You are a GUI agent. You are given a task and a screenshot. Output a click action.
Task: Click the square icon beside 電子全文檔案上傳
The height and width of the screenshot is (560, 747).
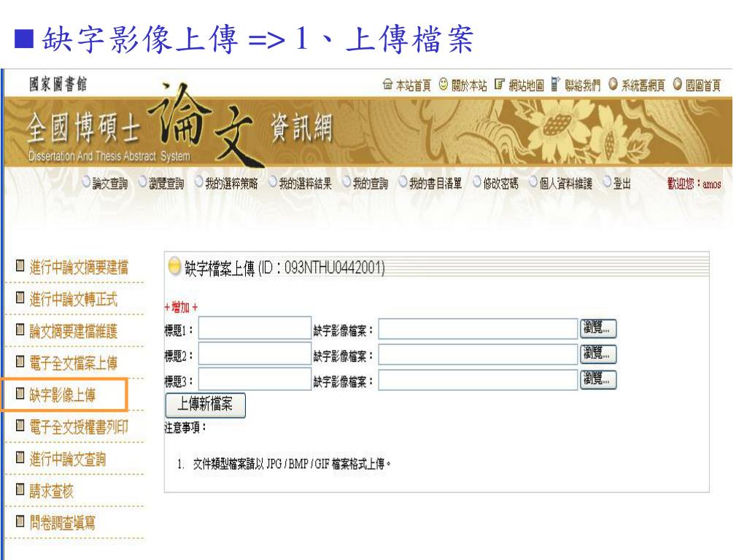coord(20,361)
